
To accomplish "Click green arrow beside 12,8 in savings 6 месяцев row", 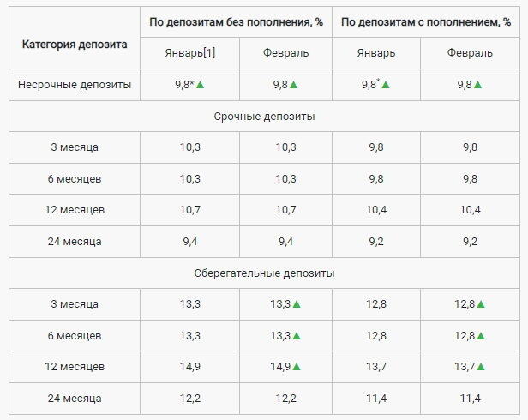I will [481, 335].
